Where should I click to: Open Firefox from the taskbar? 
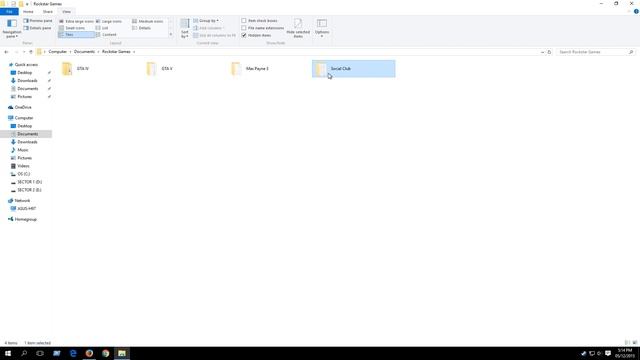(x=89, y=353)
